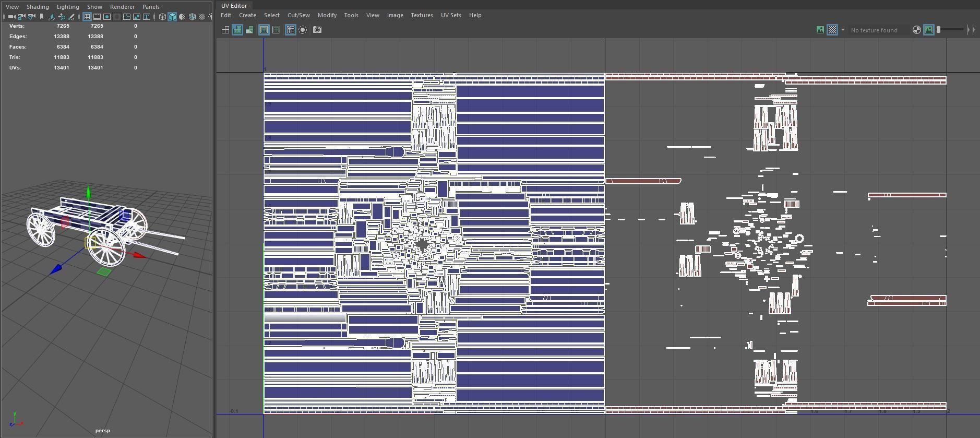Toggle the film gate icon
The width and height of the screenshot is (980, 438).
click(97, 17)
